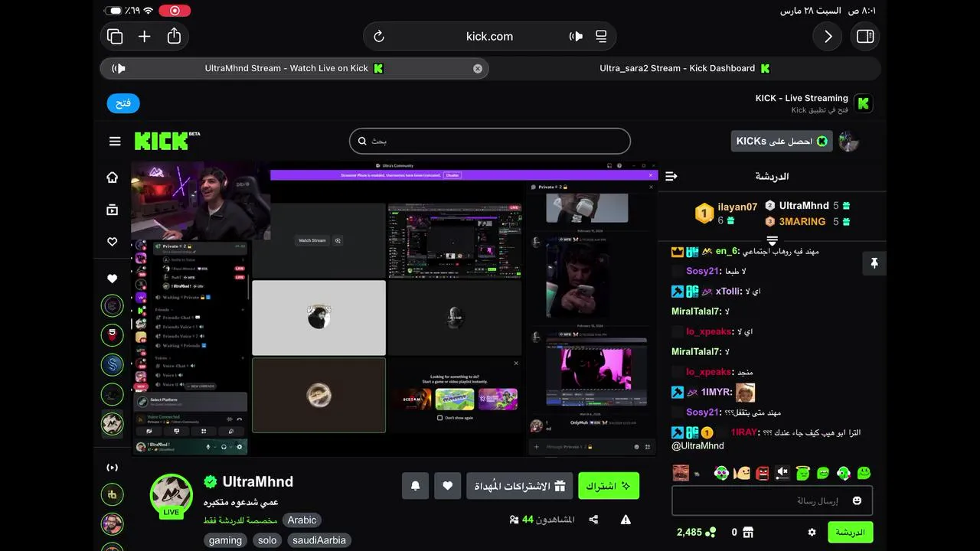Viewport: 980px width, 551px height.
Task: Insert the muted speaker emote
Action: click(x=782, y=473)
